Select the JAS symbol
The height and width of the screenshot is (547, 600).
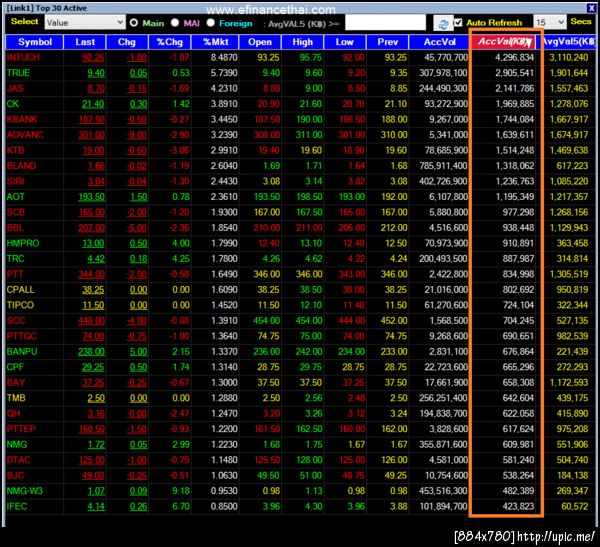tap(15, 88)
